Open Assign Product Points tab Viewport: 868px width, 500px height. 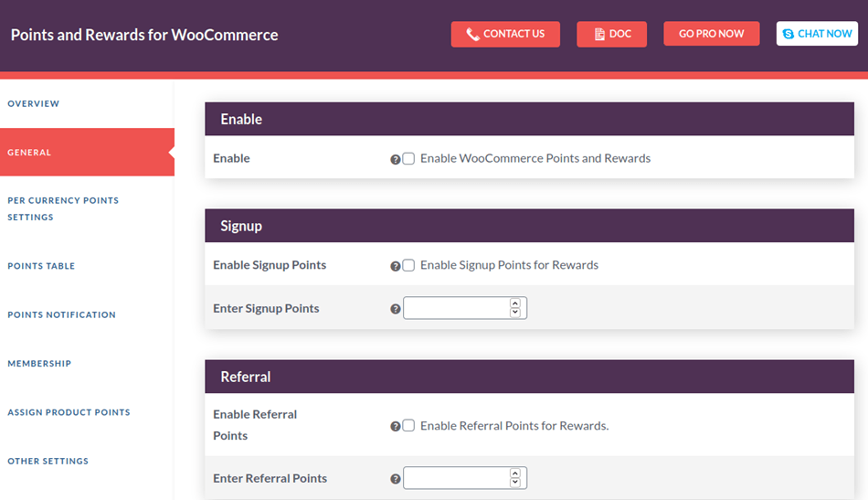pos(69,412)
